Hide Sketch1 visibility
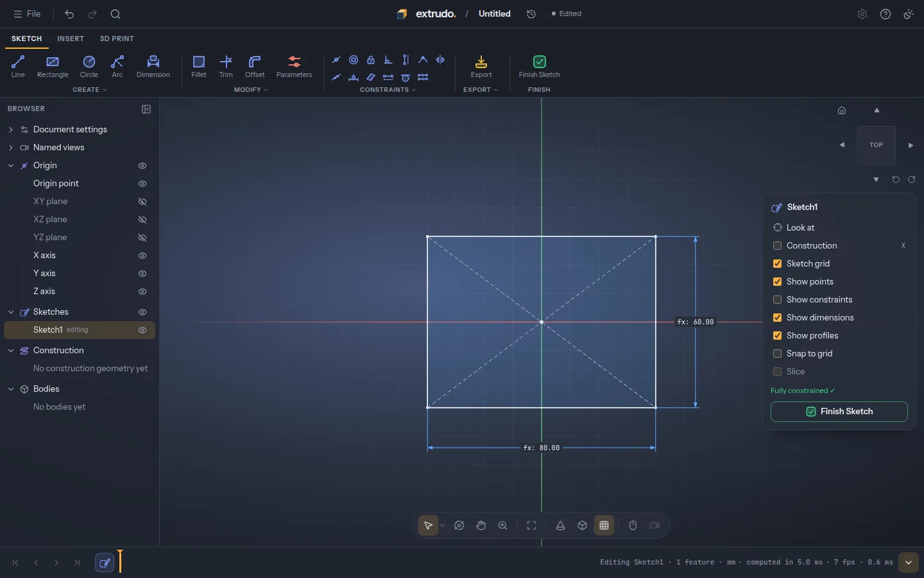The height and width of the screenshot is (578, 924). [142, 330]
